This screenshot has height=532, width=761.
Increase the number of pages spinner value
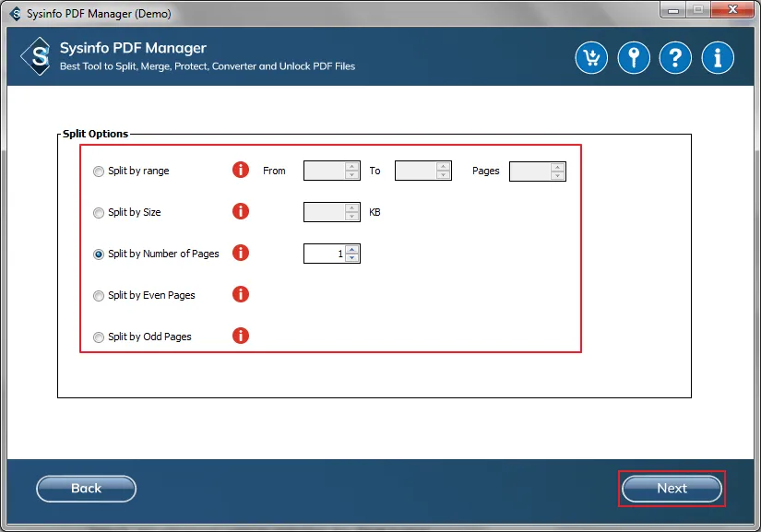[351, 249]
